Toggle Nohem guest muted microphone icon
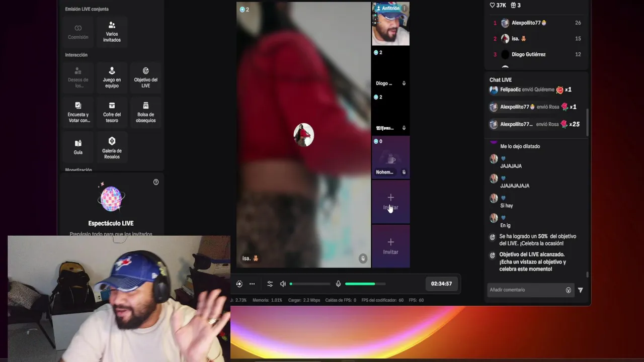Viewport: 644px width, 362px height. click(x=404, y=172)
